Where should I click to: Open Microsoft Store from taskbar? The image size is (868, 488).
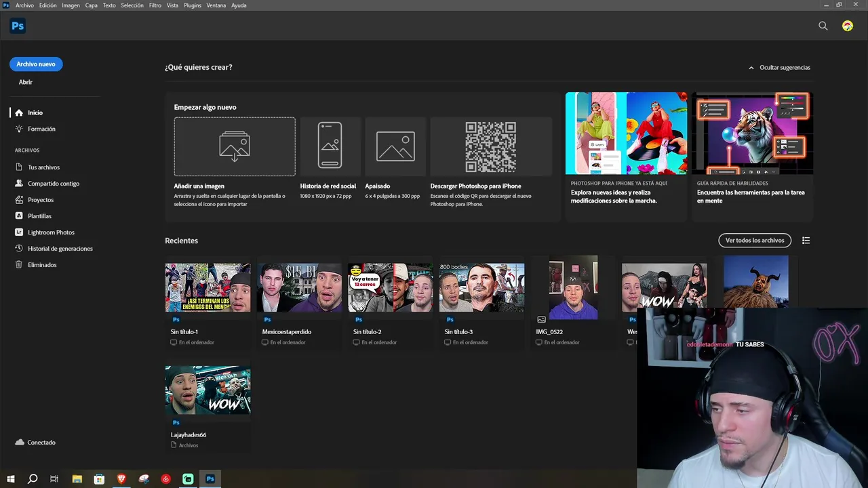(x=99, y=479)
